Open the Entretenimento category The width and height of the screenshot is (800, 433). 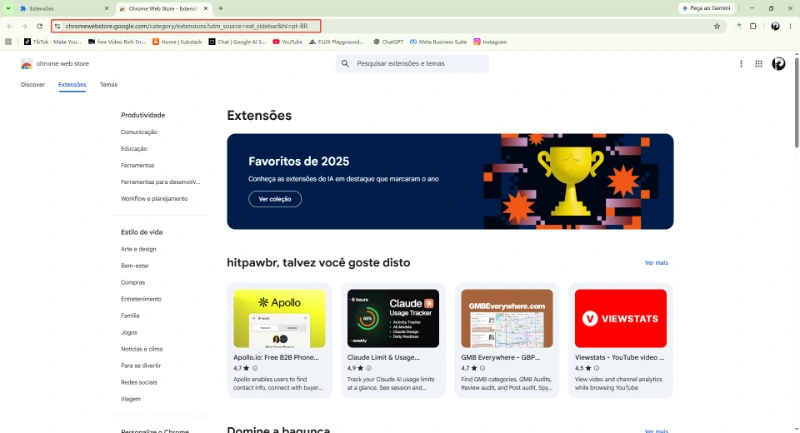(141, 299)
